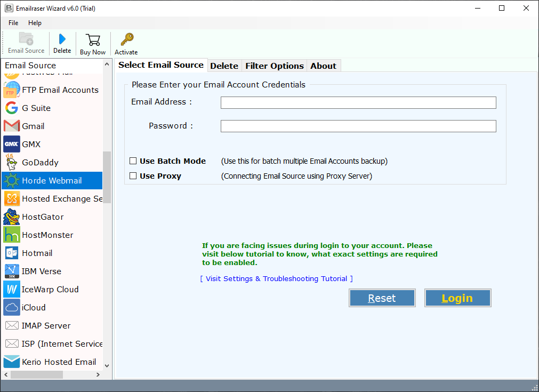Viewport: 539px width, 392px height.
Task: Toggle the Use Proxy checkbox
Action: [133, 175]
